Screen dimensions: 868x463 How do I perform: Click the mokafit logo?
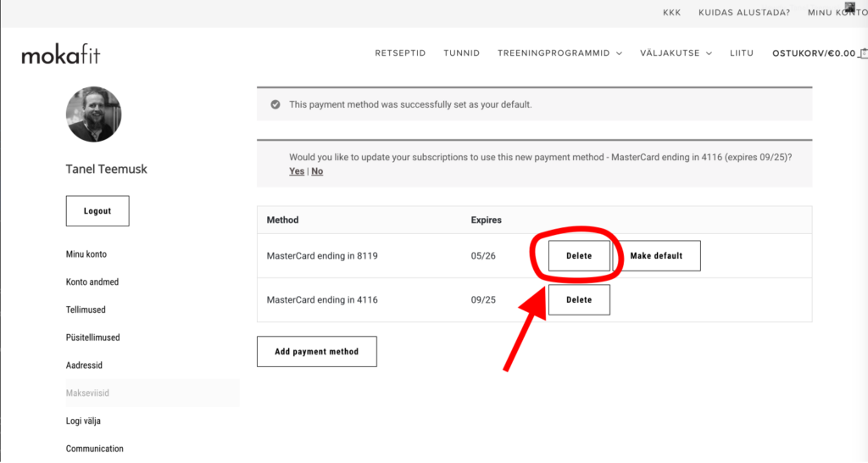[61, 54]
